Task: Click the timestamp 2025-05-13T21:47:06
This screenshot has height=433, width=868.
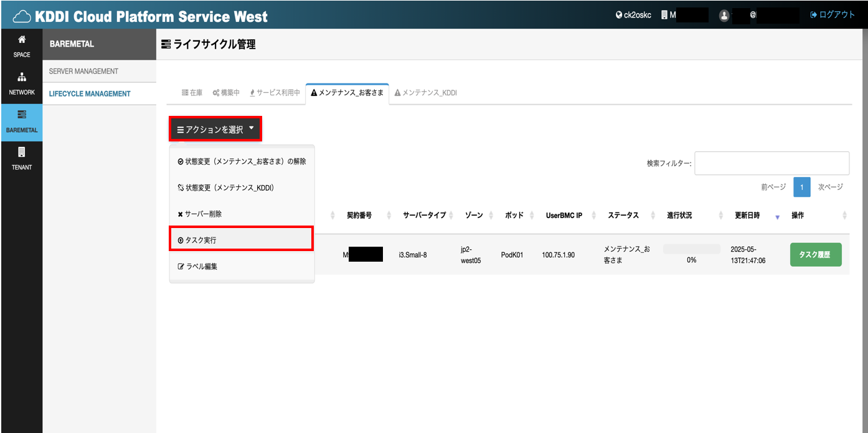Action: tap(748, 255)
